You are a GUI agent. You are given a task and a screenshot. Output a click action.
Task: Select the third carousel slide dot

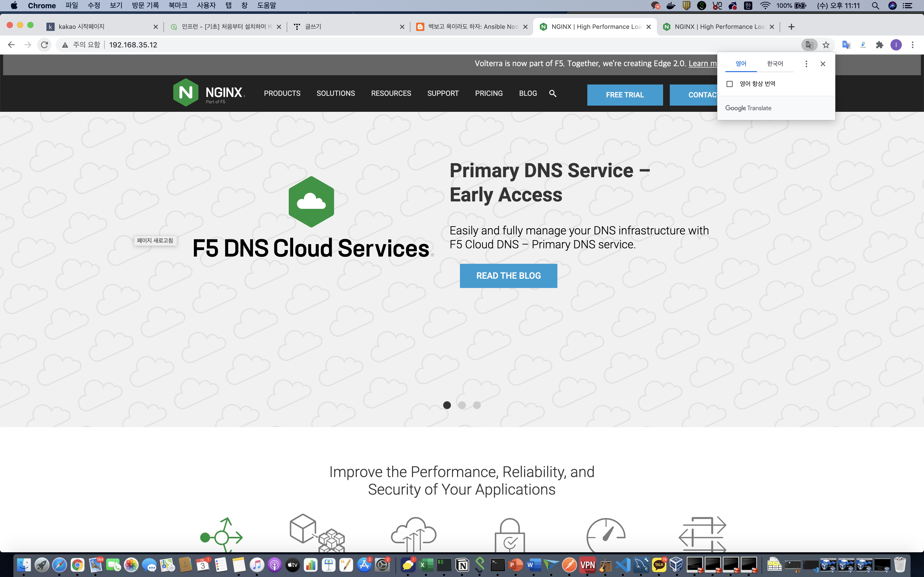coord(477,405)
